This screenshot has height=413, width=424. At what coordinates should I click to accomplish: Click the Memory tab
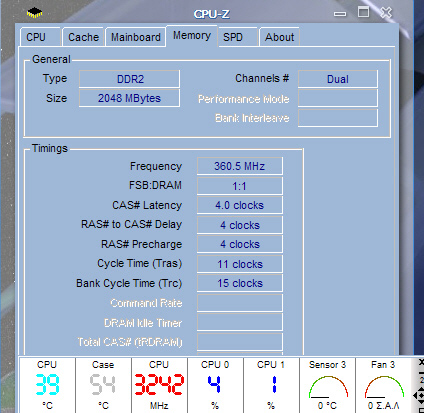pos(192,36)
